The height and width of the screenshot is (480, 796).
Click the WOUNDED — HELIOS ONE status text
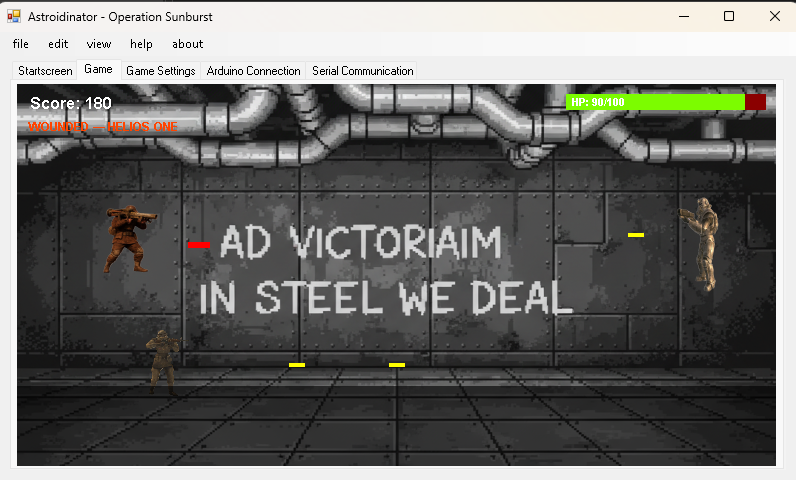[103, 126]
